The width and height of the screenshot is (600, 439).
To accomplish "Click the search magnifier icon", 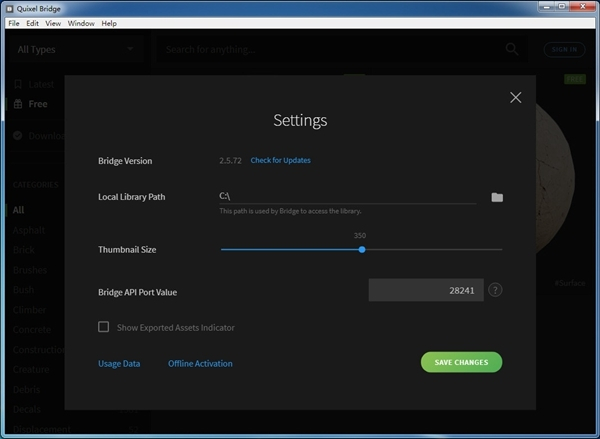I will (512, 48).
